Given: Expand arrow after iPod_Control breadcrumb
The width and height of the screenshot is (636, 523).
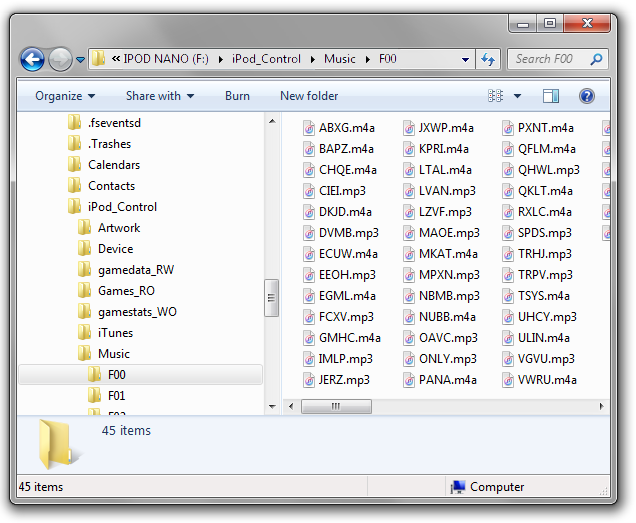Looking at the screenshot, I should pos(313,59).
